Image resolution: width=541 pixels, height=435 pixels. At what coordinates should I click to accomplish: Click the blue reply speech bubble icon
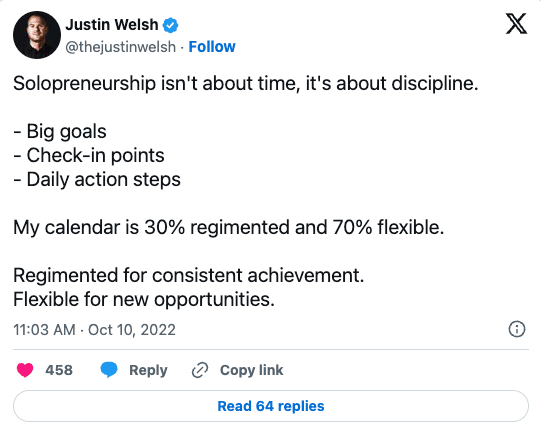[x=109, y=370]
